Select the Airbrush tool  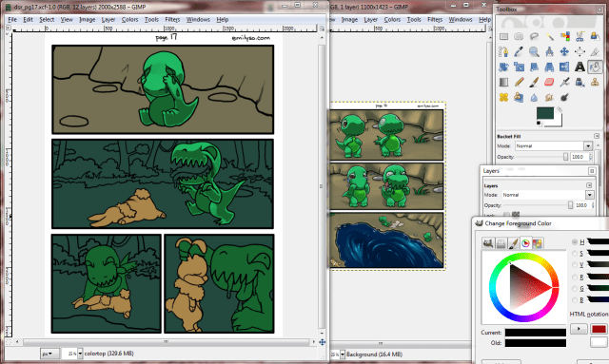(564, 82)
